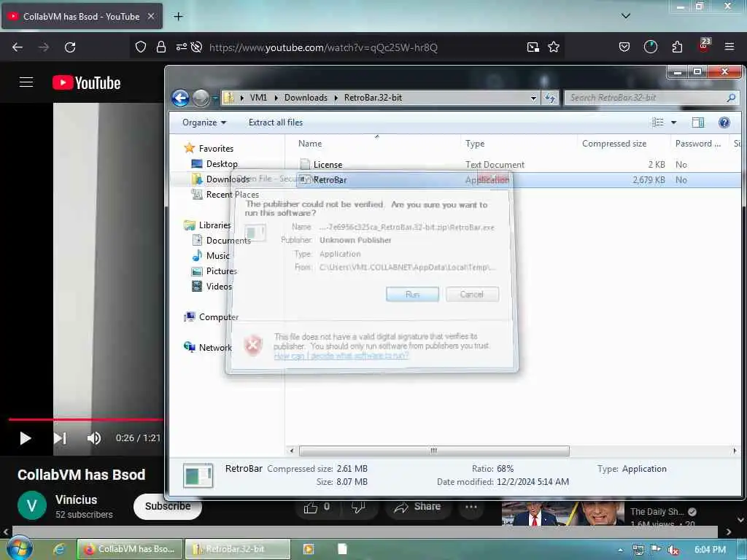Click Run in security warning dialog
This screenshot has height=560, width=747.
pos(413,295)
